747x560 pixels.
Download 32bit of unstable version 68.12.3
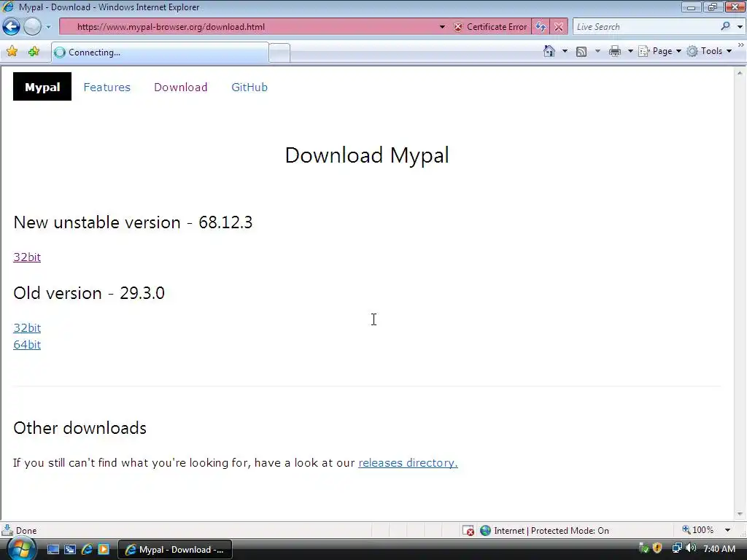[x=27, y=257]
